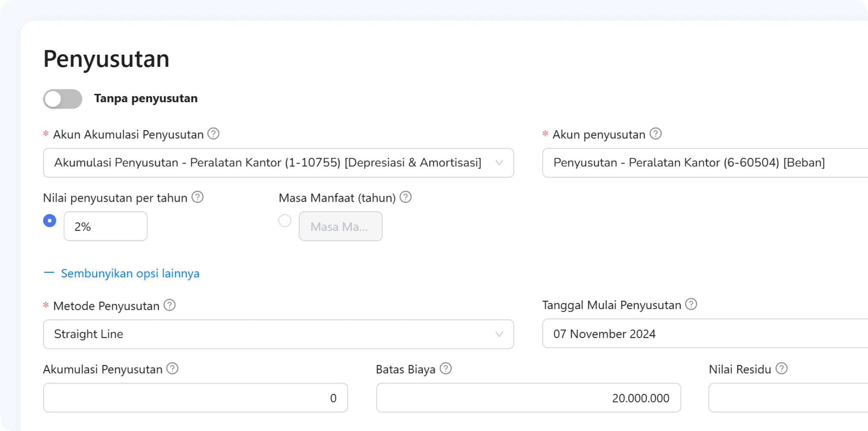The width and height of the screenshot is (868, 431).
Task: Open help icon next to Akun penyusutan
Action: pyautogui.click(x=656, y=134)
